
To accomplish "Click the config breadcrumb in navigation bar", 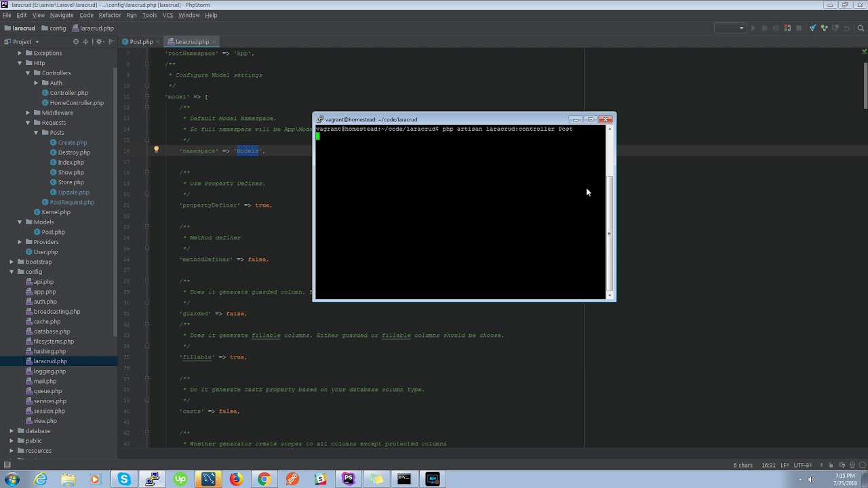I will point(58,28).
